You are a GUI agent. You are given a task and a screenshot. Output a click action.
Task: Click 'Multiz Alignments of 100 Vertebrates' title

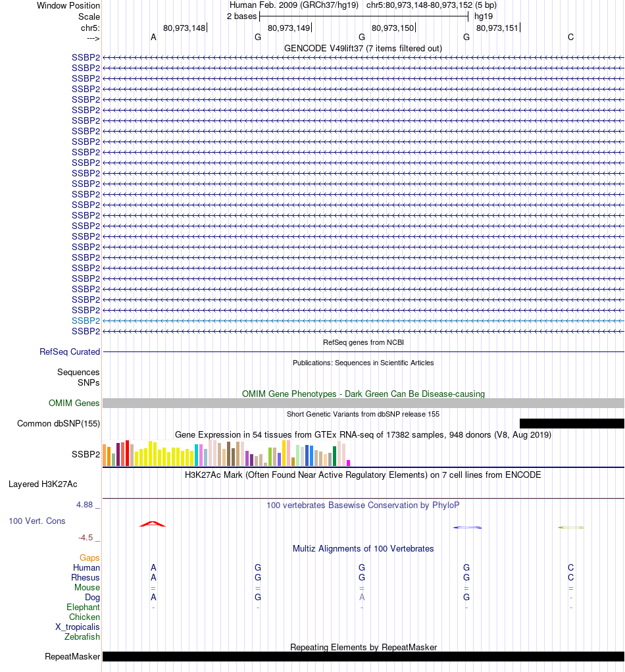(x=363, y=548)
